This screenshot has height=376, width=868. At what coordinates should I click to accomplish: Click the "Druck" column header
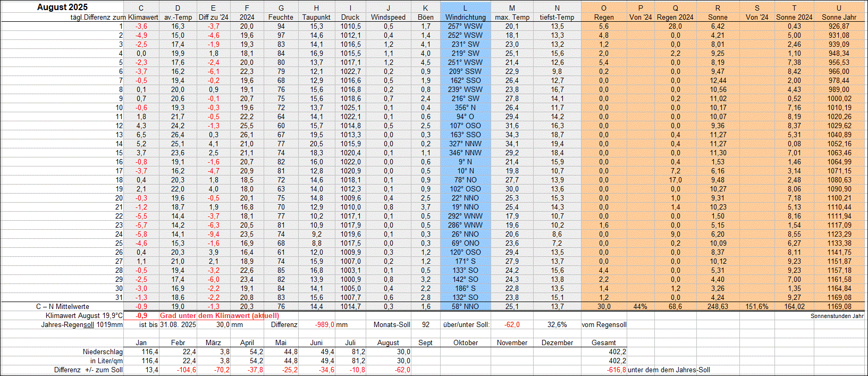click(x=350, y=17)
